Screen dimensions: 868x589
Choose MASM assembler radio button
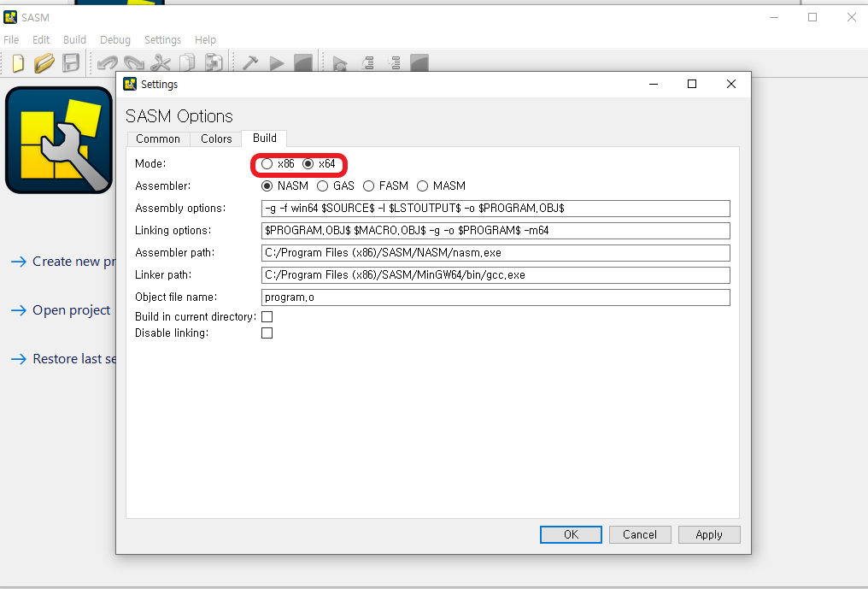tap(422, 186)
